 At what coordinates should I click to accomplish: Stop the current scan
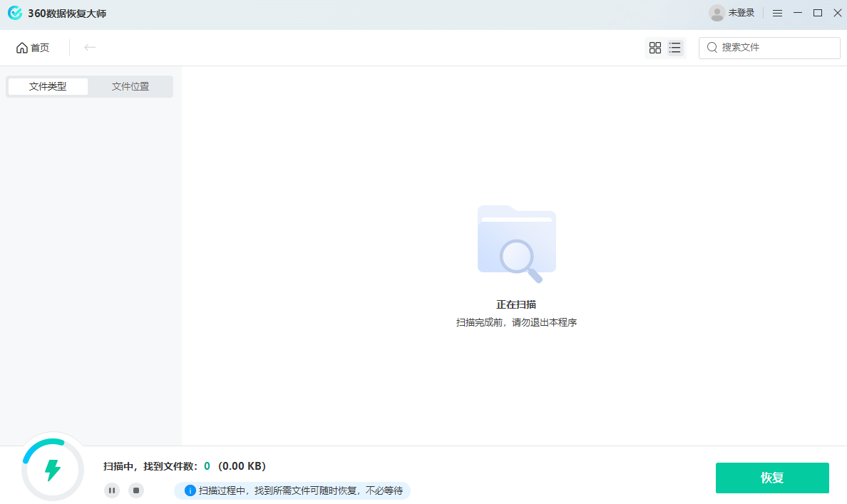coord(136,490)
